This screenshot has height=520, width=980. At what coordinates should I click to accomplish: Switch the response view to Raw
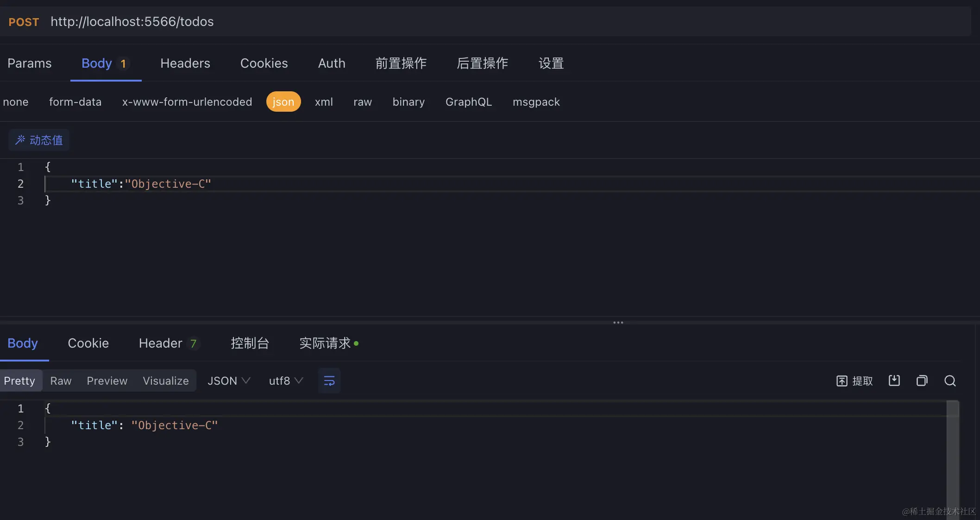[x=61, y=381]
